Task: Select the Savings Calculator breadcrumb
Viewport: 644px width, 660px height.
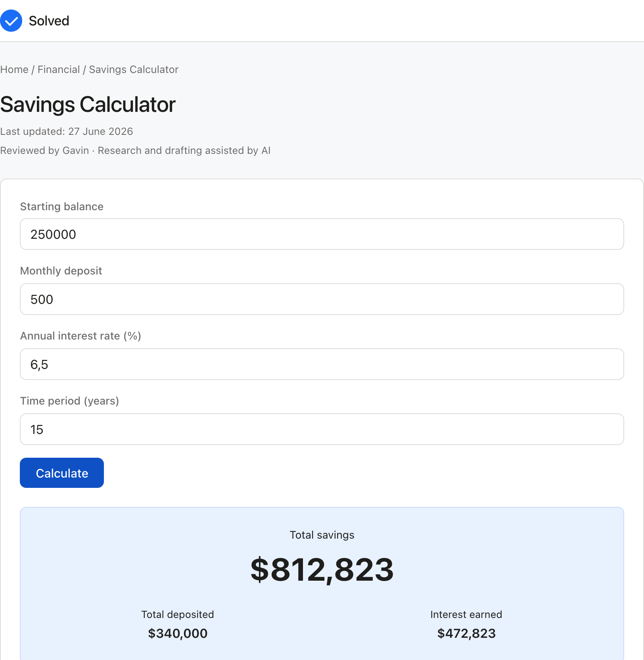Action: (x=134, y=69)
